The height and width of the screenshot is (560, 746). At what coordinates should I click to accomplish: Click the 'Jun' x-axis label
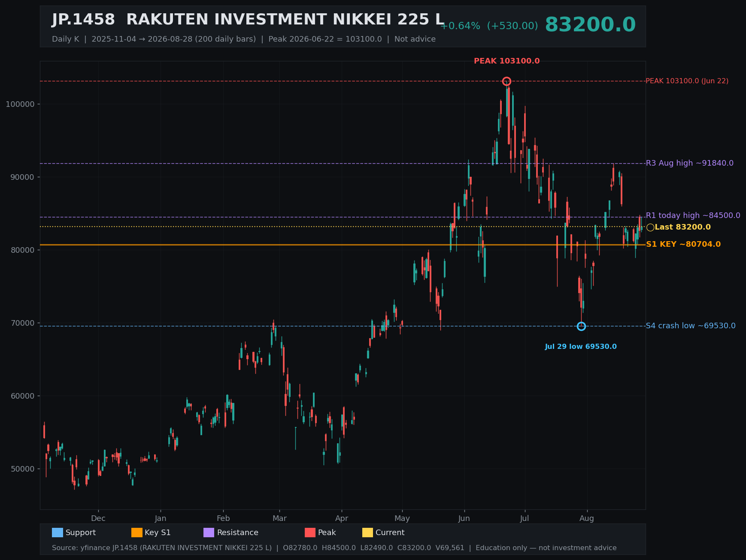pyautogui.click(x=464, y=518)
